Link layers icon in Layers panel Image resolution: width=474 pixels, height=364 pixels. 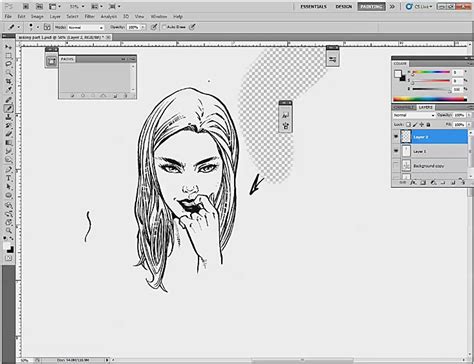click(x=403, y=183)
